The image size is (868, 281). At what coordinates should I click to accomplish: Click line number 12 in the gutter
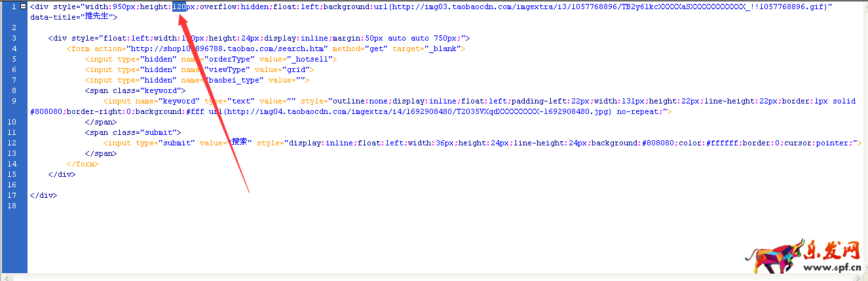[14, 143]
